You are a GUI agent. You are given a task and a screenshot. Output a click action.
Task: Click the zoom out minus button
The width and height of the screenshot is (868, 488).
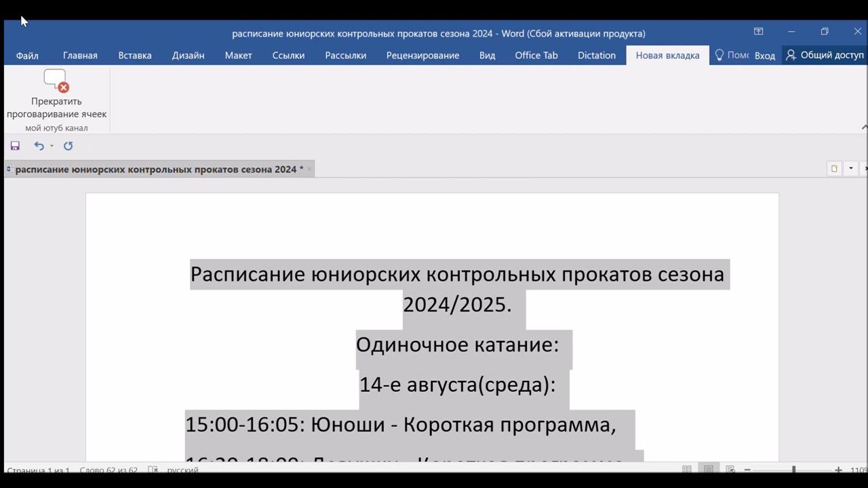[x=747, y=470]
